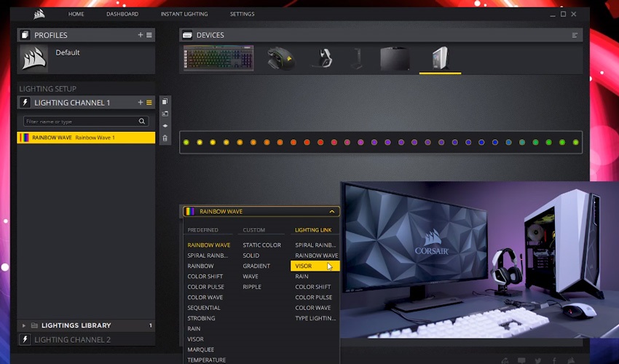This screenshot has height=364, width=619.
Task: Select Visor under Lighting Link
Action: [315, 266]
